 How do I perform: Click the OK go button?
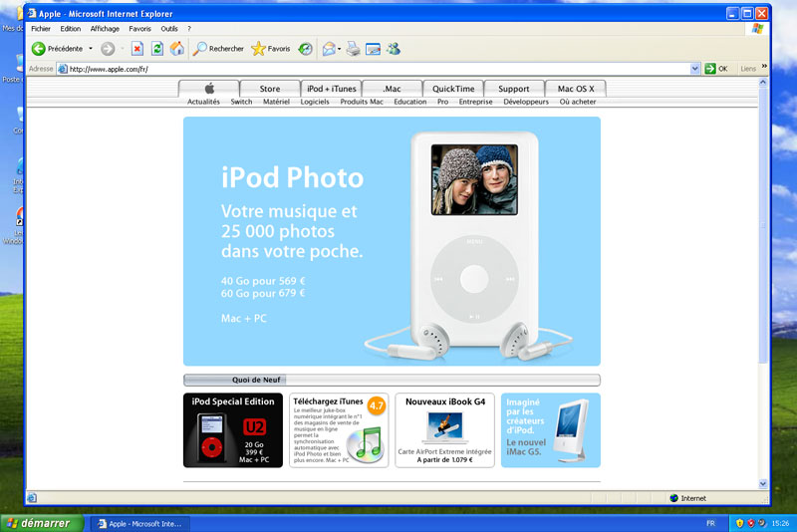(716, 69)
